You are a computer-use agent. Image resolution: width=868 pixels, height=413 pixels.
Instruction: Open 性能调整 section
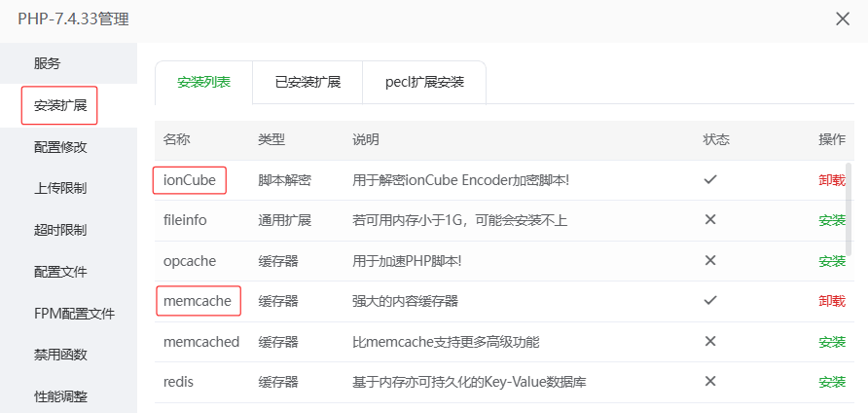tap(60, 396)
